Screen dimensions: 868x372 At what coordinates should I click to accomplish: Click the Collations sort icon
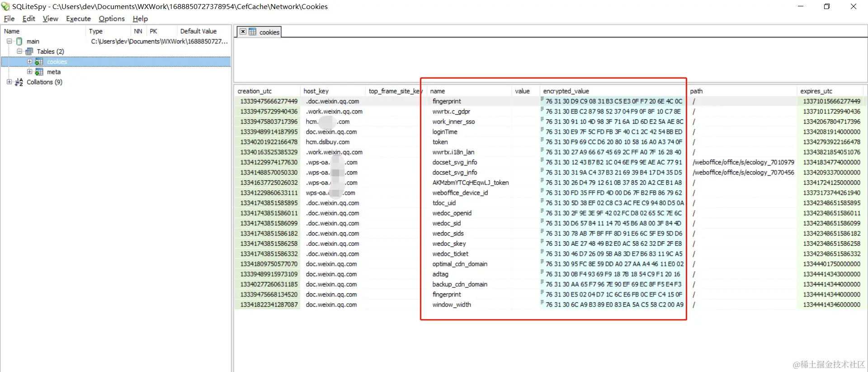point(19,82)
